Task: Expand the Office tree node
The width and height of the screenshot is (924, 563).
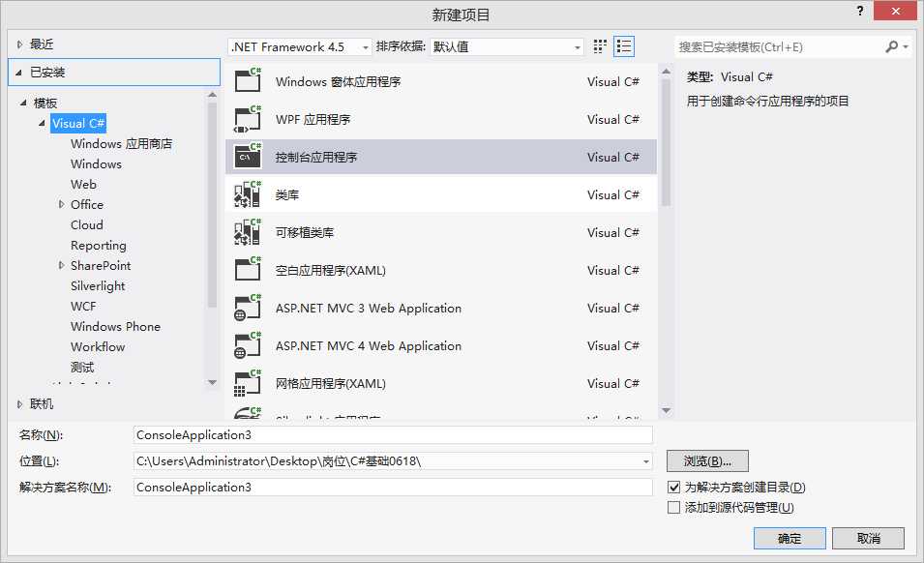Action: [x=61, y=204]
